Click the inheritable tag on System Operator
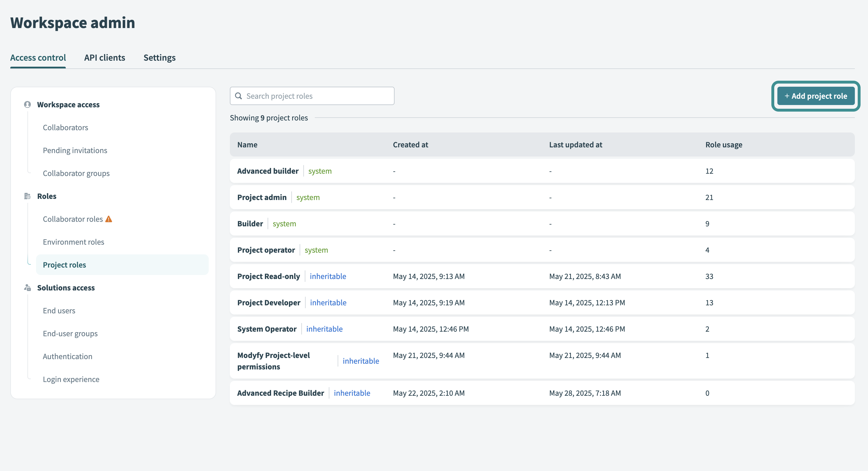 coord(324,329)
